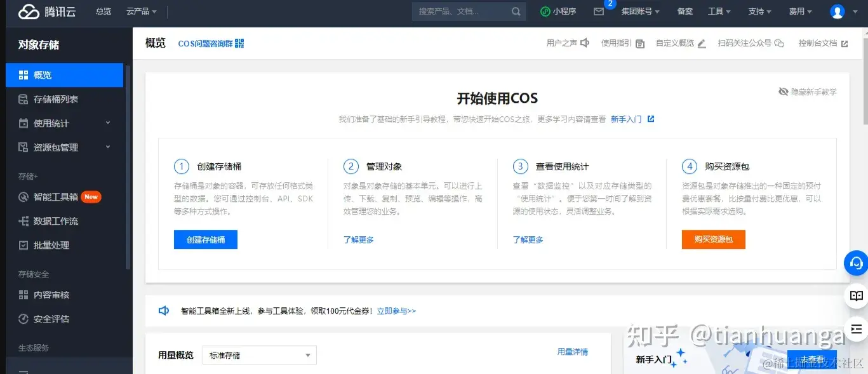Screen dimensions: 868x374
Task: Expand the 工具 dropdown menu
Action: click(x=719, y=11)
